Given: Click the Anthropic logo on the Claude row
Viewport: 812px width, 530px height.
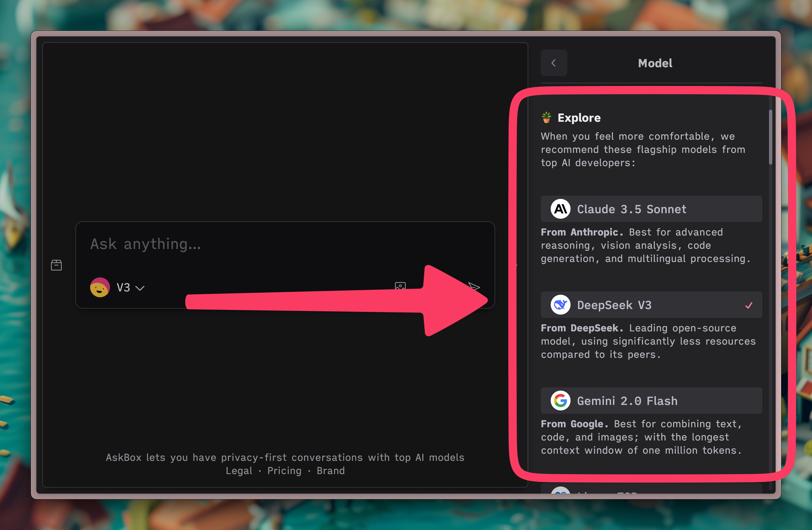Looking at the screenshot, I should click(x=561, y=209).
